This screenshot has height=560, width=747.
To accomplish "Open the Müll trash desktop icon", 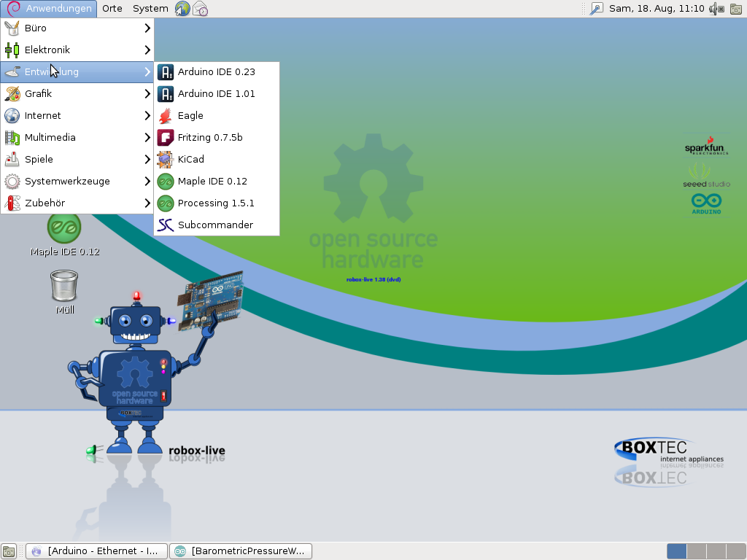I will 64,292.
